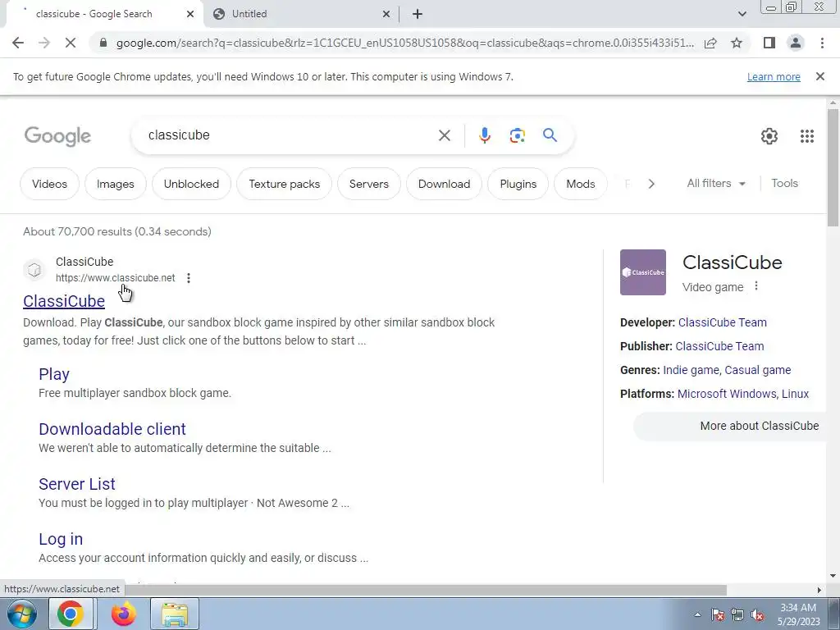
Task: Open the Microsoft Windows platform link
Action: [x=727, y=394]
